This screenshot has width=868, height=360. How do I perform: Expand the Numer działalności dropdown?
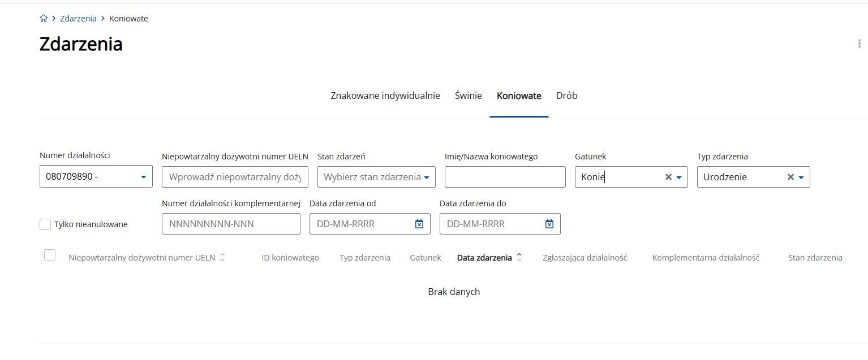pos(143,177)
